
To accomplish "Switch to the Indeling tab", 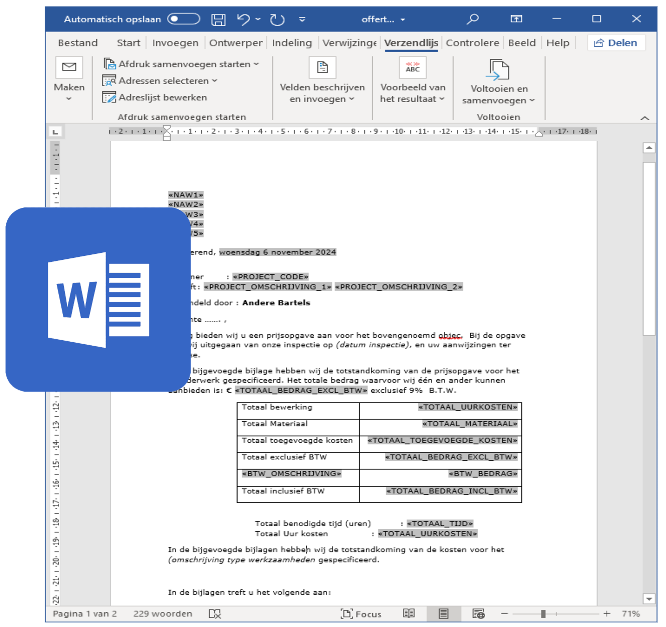I will pyautogui.click(x=292, y=43).
